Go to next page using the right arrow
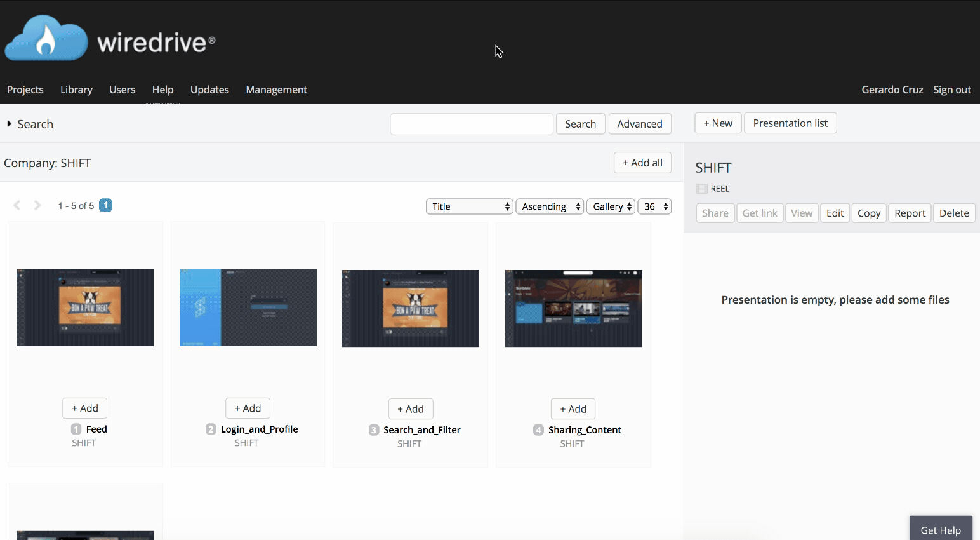980x540 pixels. click(37, 205)
